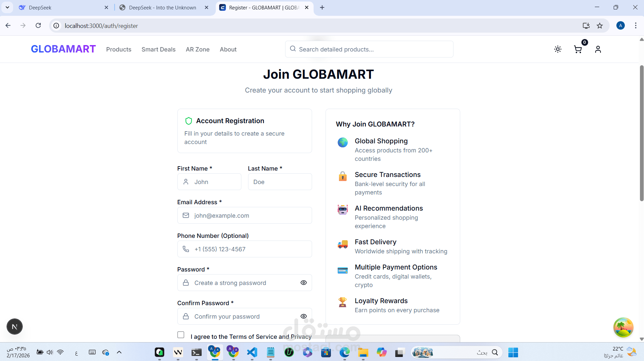Focus the Password field
This screenshot has width=644, height=361.
(x=245, y=283)
